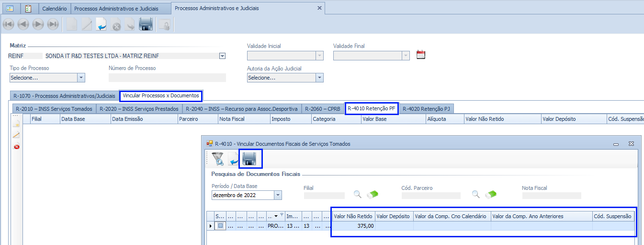The image size is (644, 245).
Task: Clear Filial with the green eraser icon
Action: [373, 195]
